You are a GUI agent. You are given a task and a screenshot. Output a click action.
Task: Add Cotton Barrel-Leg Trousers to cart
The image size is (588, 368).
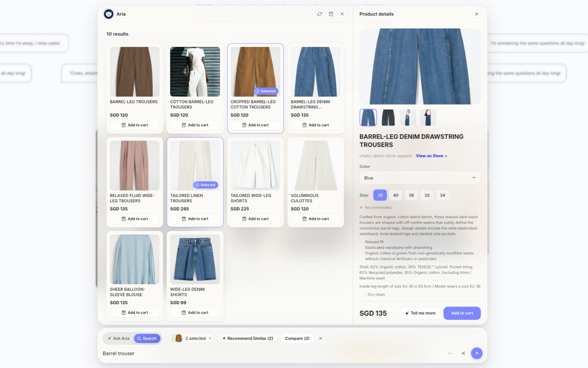point(195,125)
